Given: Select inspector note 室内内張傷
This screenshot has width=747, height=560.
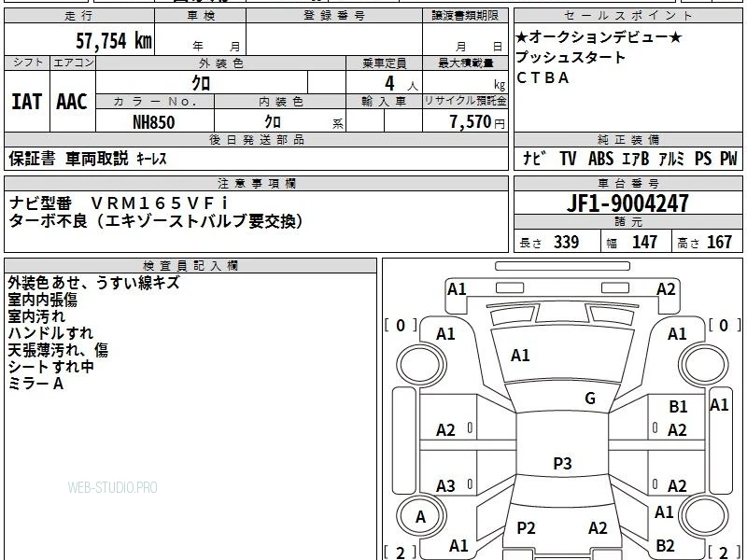Looking at the screenshot, I should [42, 300].
